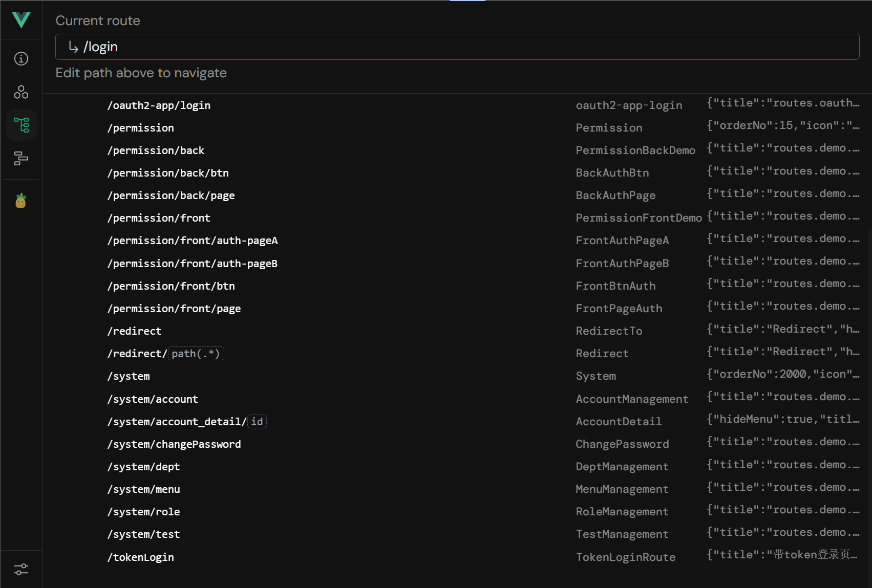Open the Overview info tab icon
The image size is (872, 588).
click(x=21, y=59)
